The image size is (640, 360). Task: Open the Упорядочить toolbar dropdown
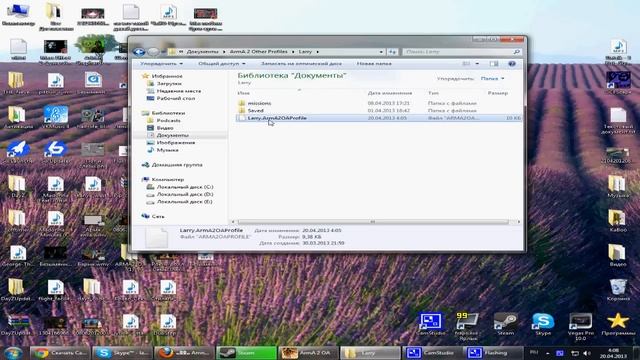click(162, 64)
